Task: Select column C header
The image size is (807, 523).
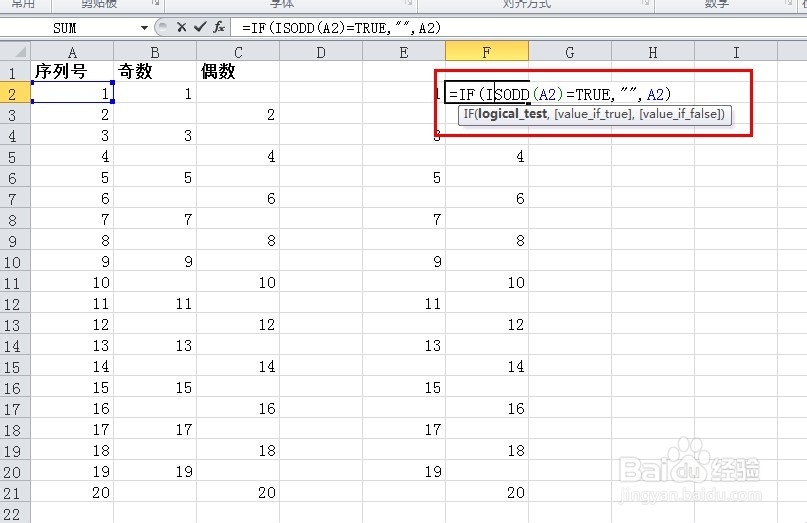Action: [238, 52]
